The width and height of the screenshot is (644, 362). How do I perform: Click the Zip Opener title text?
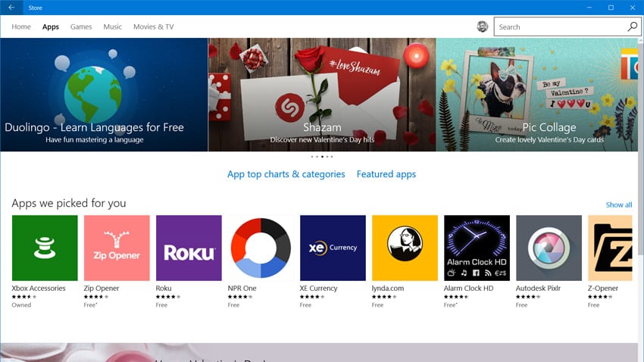click(102, 288)
